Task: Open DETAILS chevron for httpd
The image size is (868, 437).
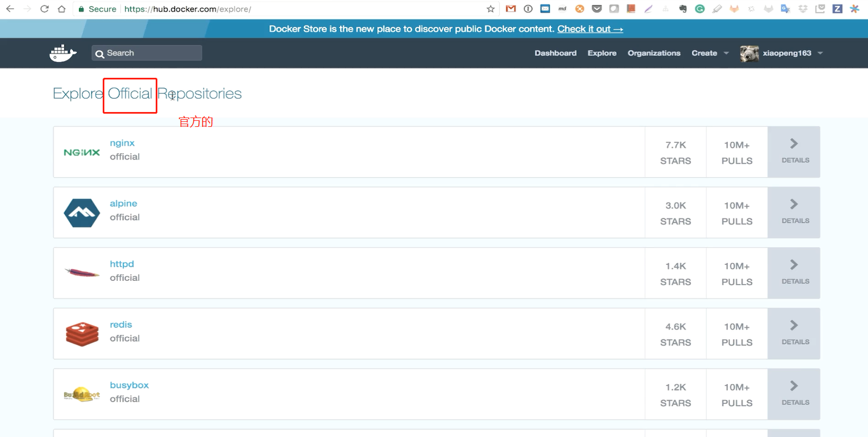Action: pos(794,273)
